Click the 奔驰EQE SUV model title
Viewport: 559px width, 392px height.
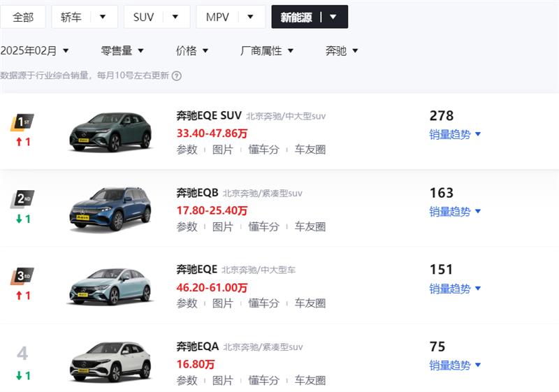tap(209, 116)
